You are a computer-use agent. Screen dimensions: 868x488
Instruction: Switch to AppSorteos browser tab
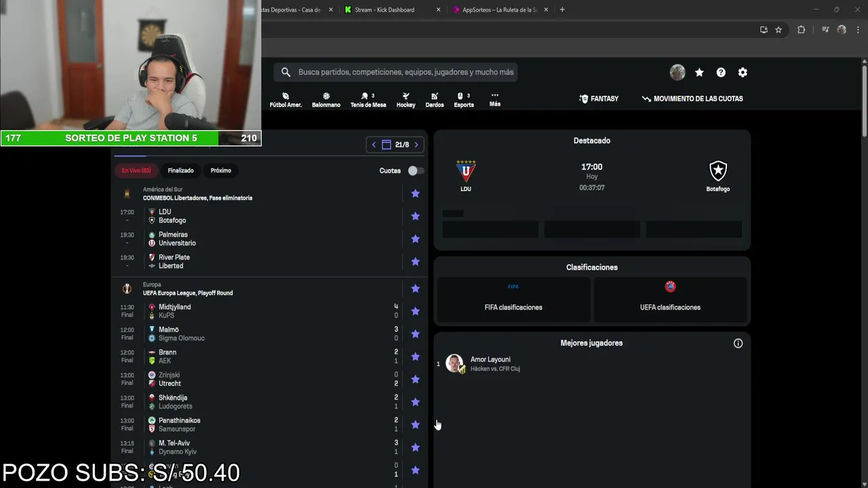click(x=500, y=9)
